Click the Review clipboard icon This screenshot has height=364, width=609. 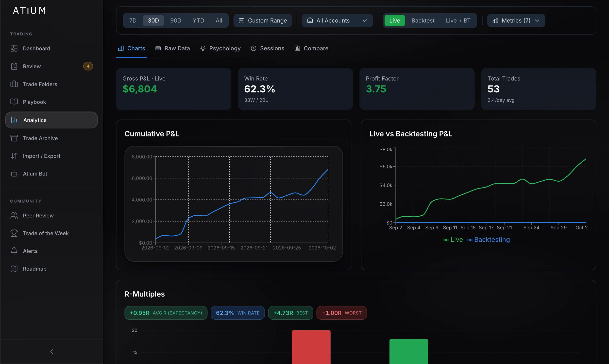pos(14,66)
